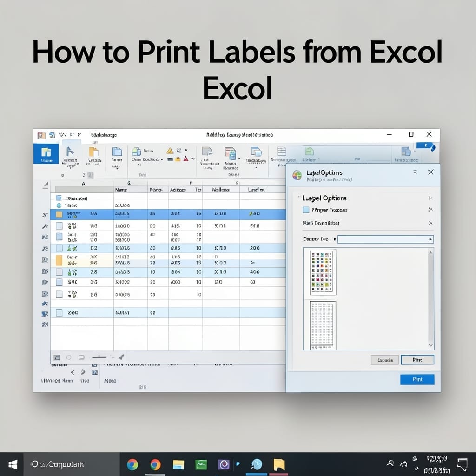Screen dimensions: 476x476
Task: Open the dropdown arrow beside the ribbon's top-row icons
Action: (186, 150)
